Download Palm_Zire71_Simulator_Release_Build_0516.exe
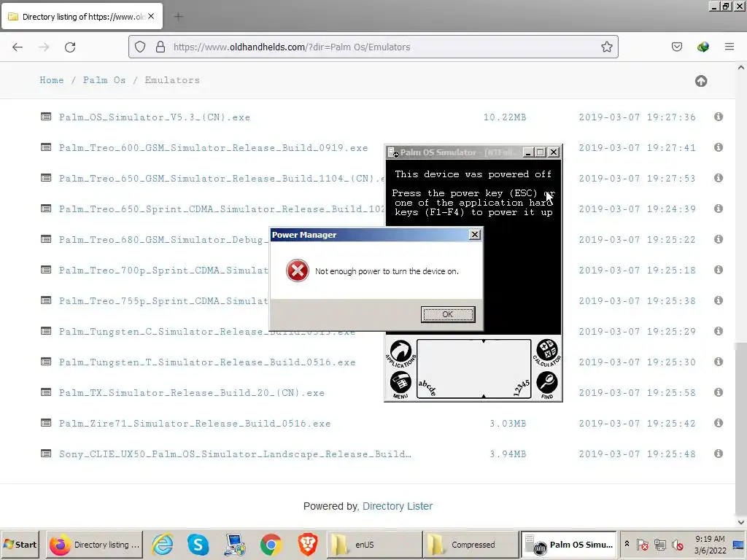This screenshot has width=747, height=560. coord(195,424)
